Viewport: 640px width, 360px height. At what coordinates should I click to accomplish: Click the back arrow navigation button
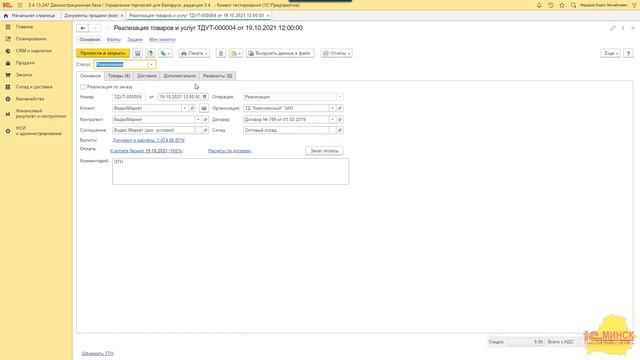click(x=82, y=28)
